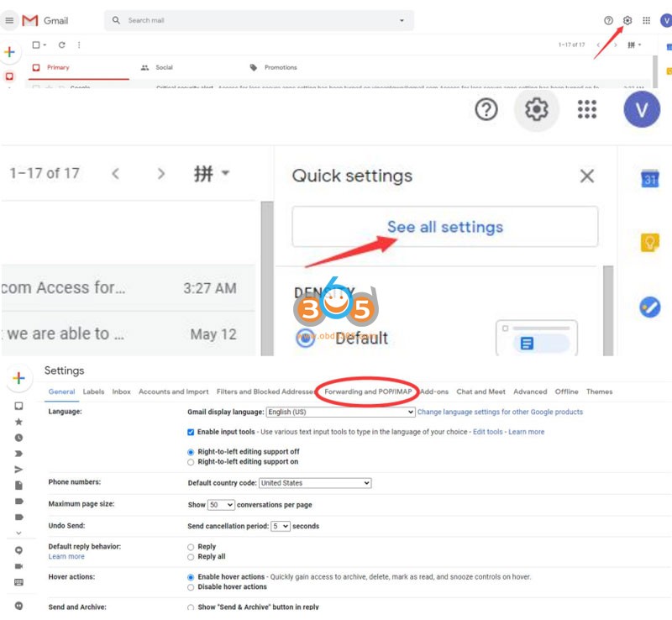Open the select dropdown arrow beside the checkbox
Image resolution: width=672 pixels, height=620 pixels.
pyautogui.click(x=45, y=45)
